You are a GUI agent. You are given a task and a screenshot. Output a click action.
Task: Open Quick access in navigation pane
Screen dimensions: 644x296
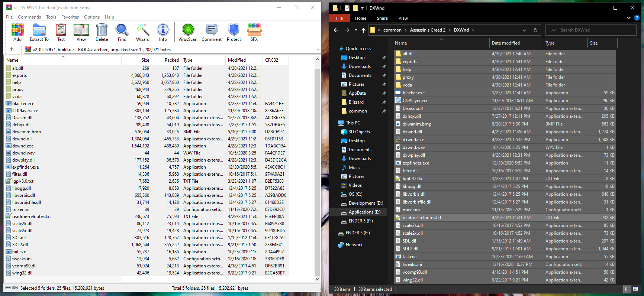click(358, 49)
